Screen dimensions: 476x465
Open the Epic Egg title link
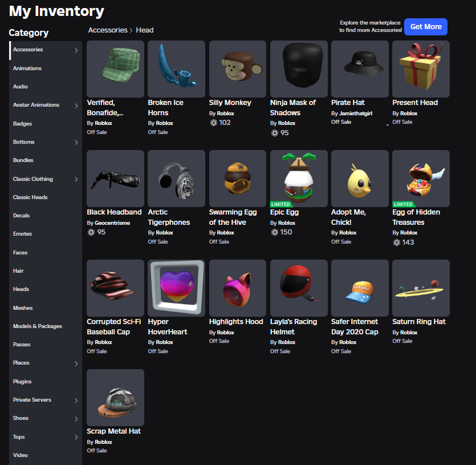pyautogui.click(x=284, y=212)
